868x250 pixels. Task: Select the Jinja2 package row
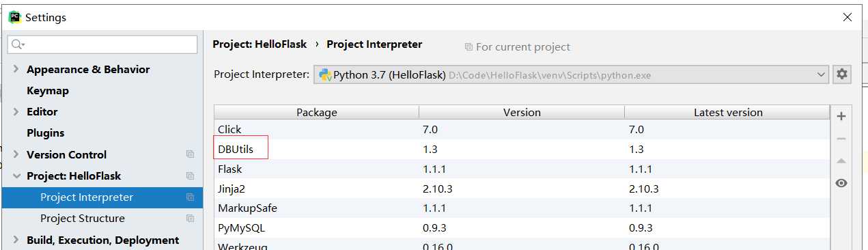[x=522, y=189]
